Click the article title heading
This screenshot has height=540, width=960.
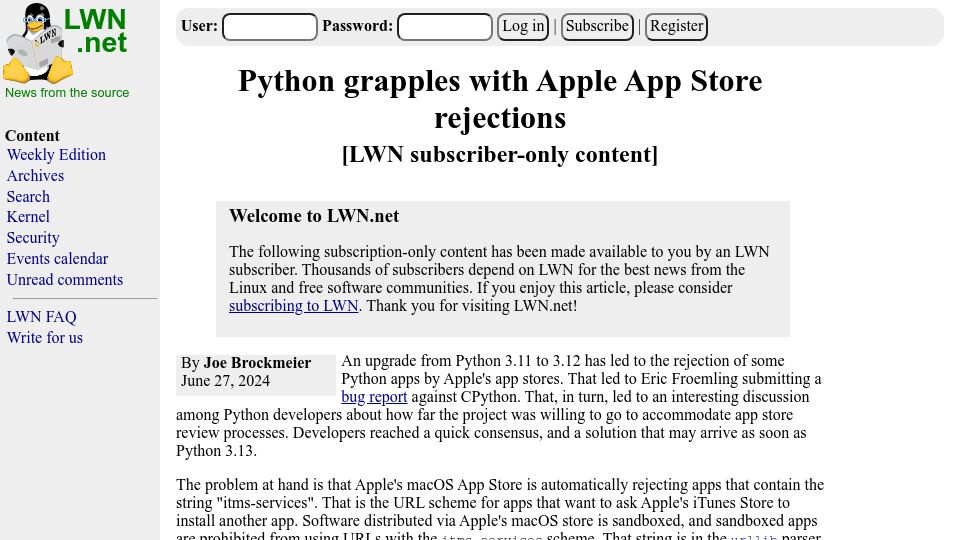[500, 99]
